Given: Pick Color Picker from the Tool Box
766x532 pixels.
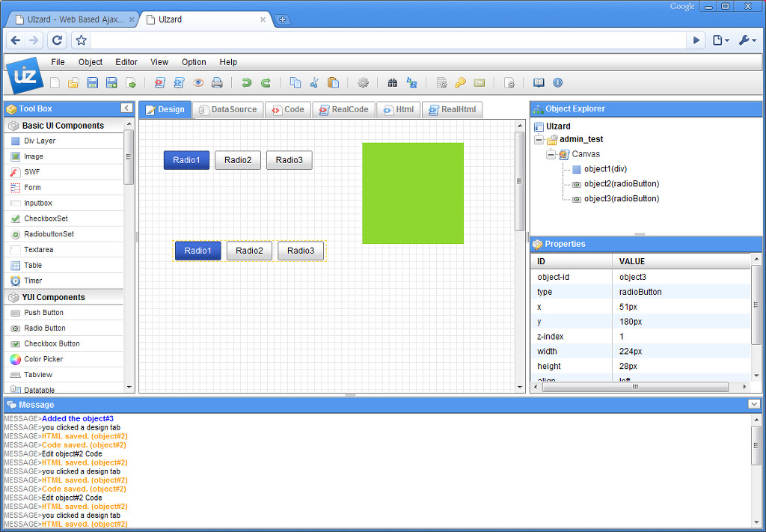Looking at the screenshot, I should point(64,359).
